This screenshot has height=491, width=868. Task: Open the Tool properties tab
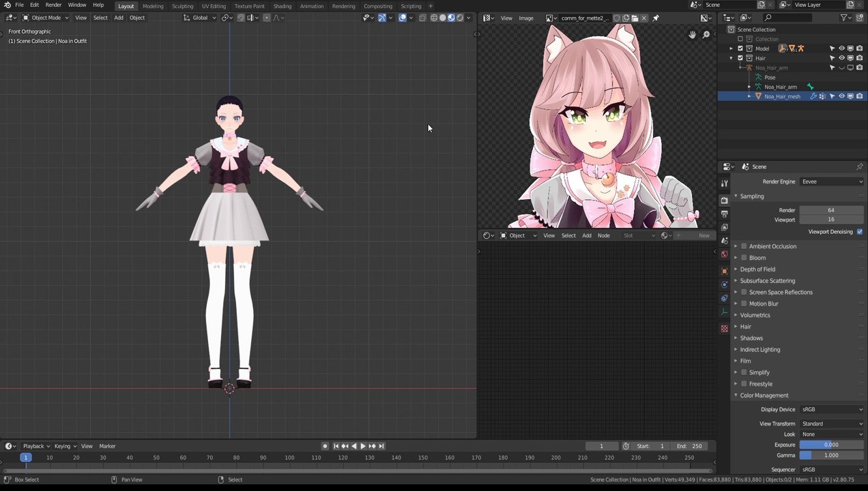pos(724,184)
